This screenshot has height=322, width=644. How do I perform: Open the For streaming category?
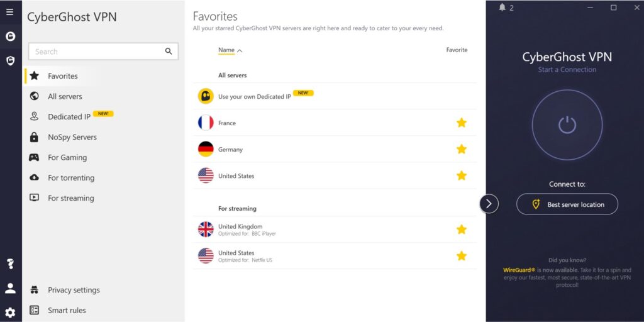70,198
